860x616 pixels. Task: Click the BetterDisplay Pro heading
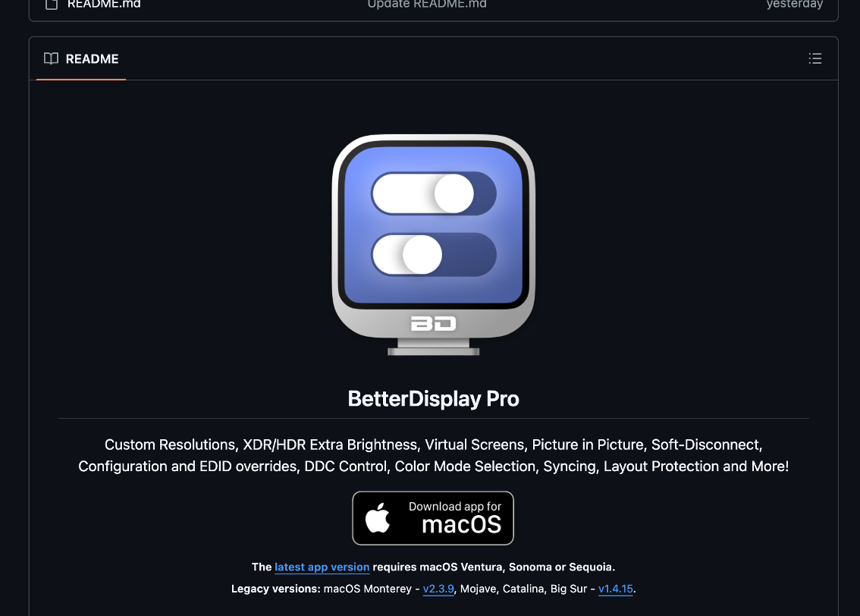point(433,399)
